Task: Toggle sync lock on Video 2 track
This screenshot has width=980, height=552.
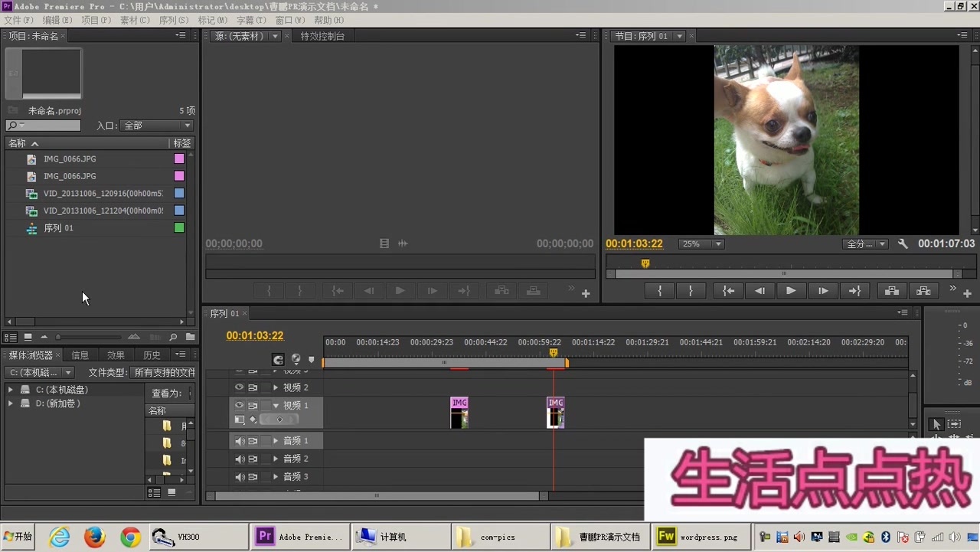Action: [x=253, y=388]
